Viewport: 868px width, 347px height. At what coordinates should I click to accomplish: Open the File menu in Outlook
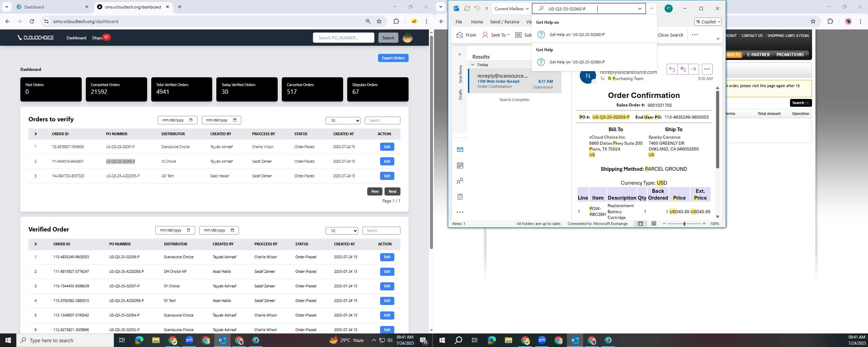coord(459,22)
